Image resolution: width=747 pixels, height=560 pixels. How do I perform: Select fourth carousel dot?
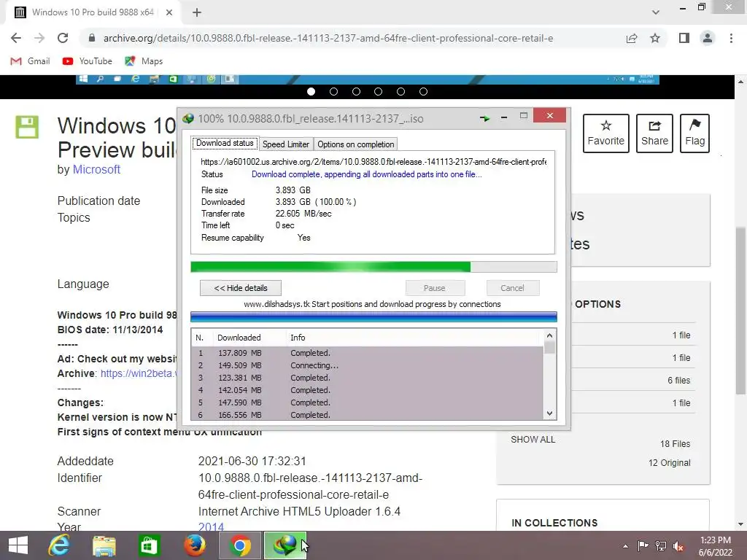379,91
